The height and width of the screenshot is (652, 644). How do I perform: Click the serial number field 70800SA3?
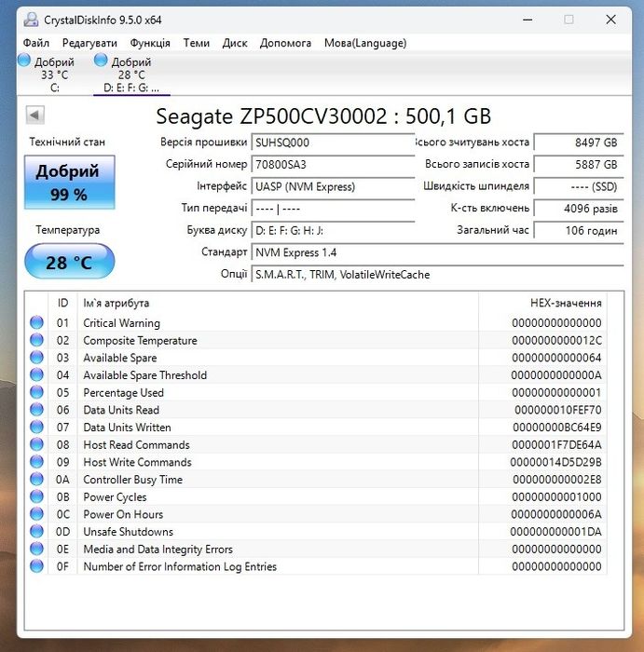pos(334,164)
